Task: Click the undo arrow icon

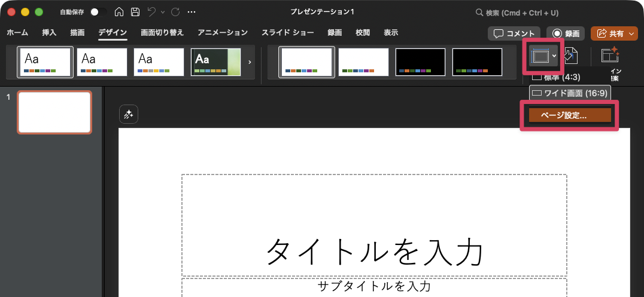Action: point(151,12)
